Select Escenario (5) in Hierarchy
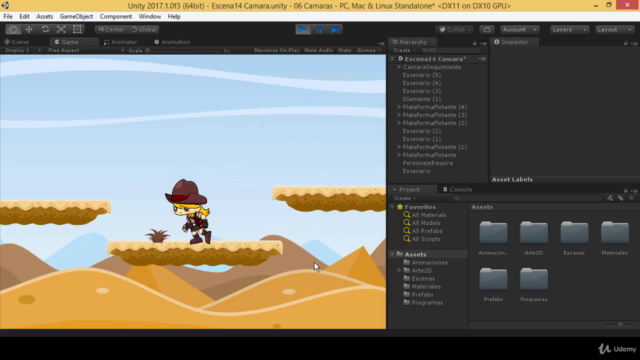This screenshot has width=640, height=360. click(422, 75)
